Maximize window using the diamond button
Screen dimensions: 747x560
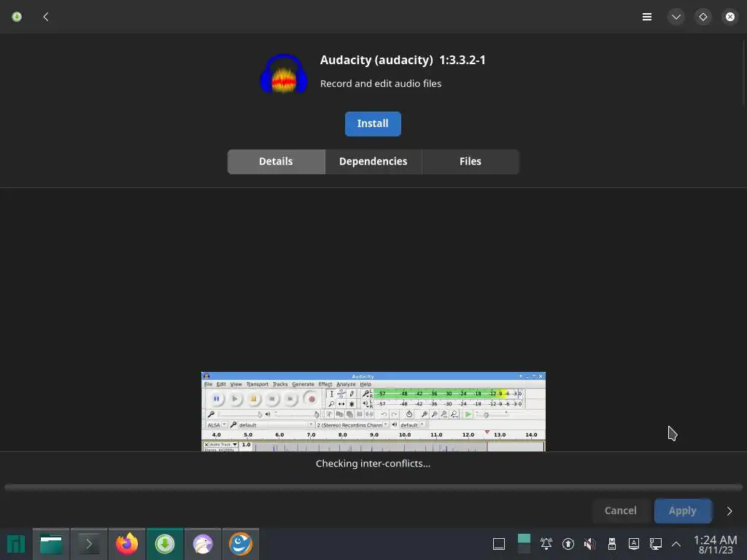pos(703,17)
